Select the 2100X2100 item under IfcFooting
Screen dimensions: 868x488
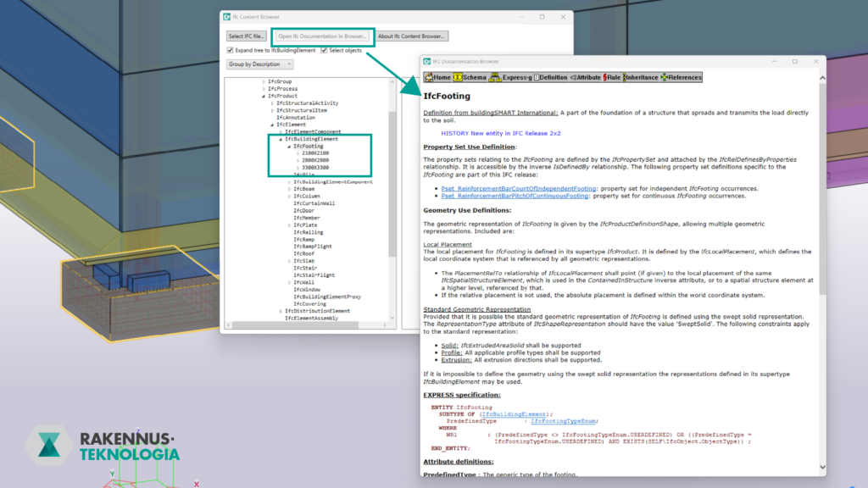315,154
